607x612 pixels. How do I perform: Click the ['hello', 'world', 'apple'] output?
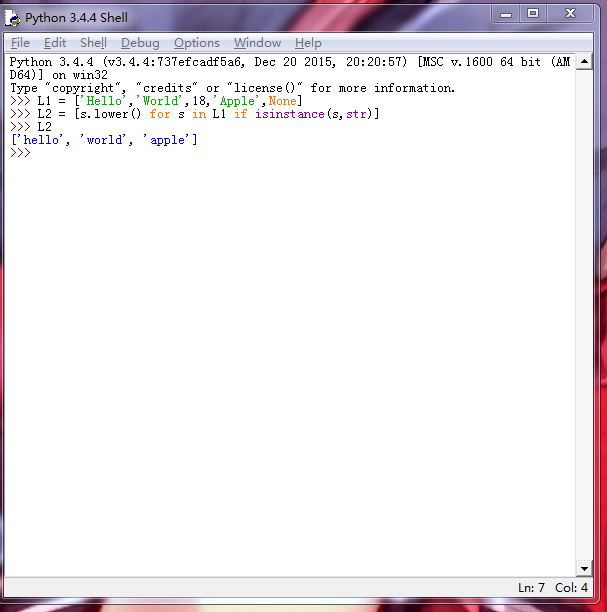coord(104,140)
